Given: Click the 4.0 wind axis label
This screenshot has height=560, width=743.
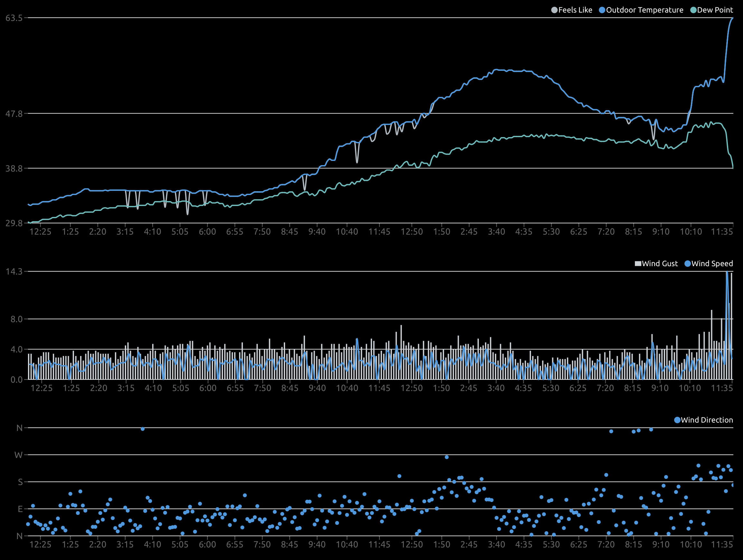Looking at the screenshot, I should pyautogui.click(x=16, y=350).
